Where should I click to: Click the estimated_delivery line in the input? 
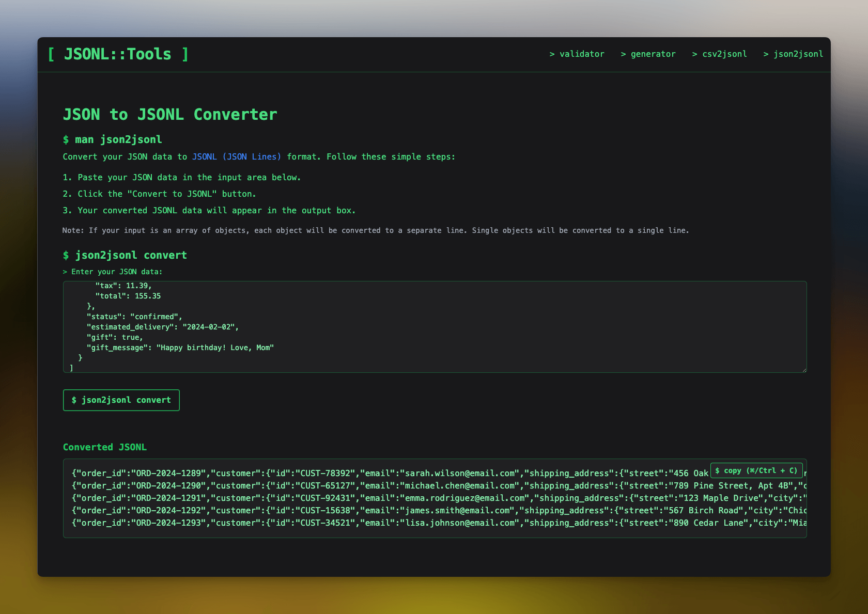coord(162,326)
